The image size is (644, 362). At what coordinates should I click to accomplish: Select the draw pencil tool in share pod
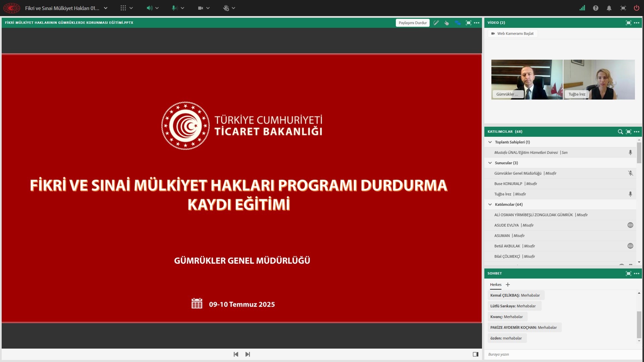tap(436, 23)
